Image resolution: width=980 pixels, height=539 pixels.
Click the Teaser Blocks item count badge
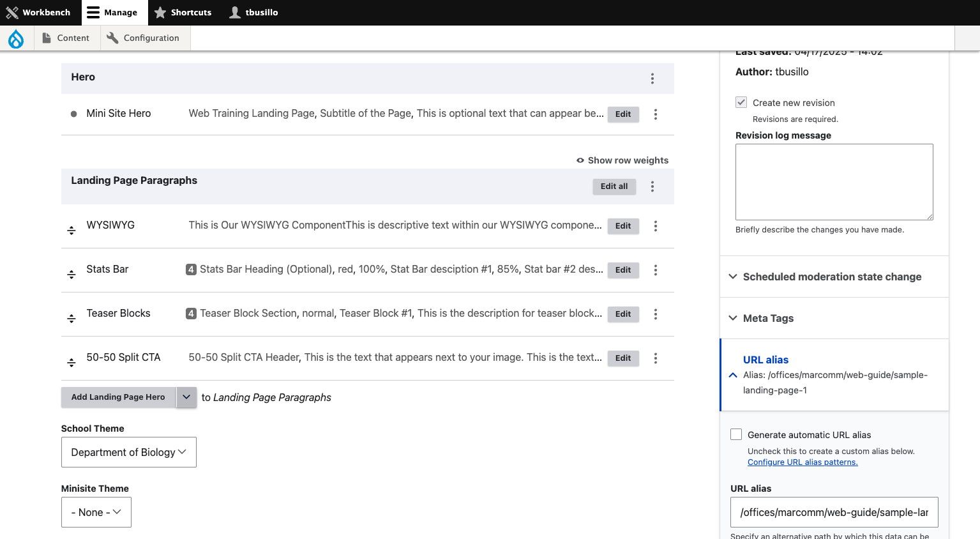(191, 314)
